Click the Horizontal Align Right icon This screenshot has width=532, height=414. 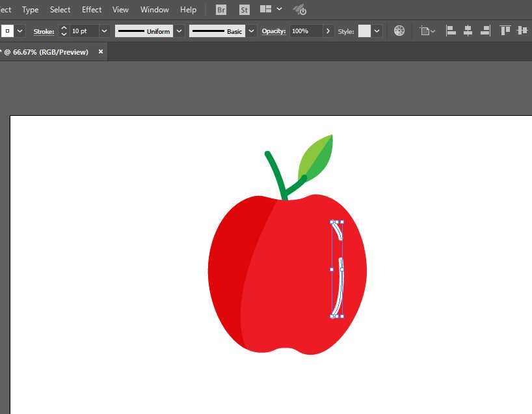pos(485,31)
